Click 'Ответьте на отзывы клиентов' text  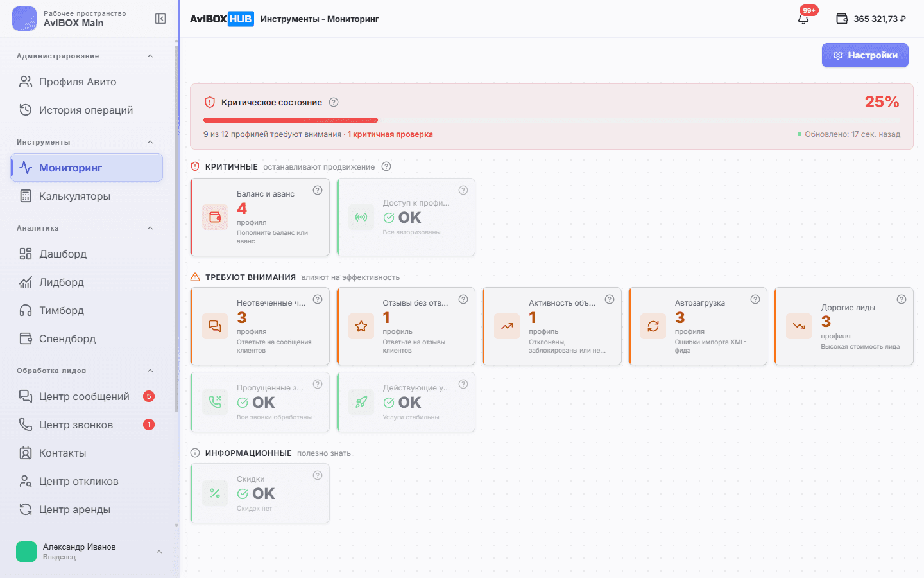(415, 346)
